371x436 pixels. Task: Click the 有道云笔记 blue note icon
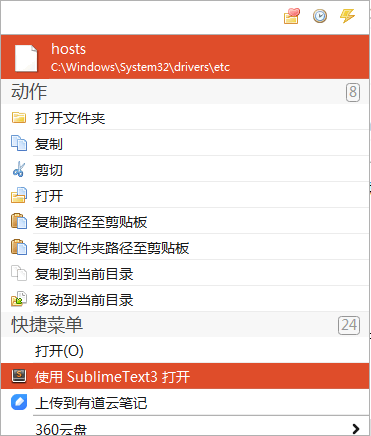(x=19, y=402)
